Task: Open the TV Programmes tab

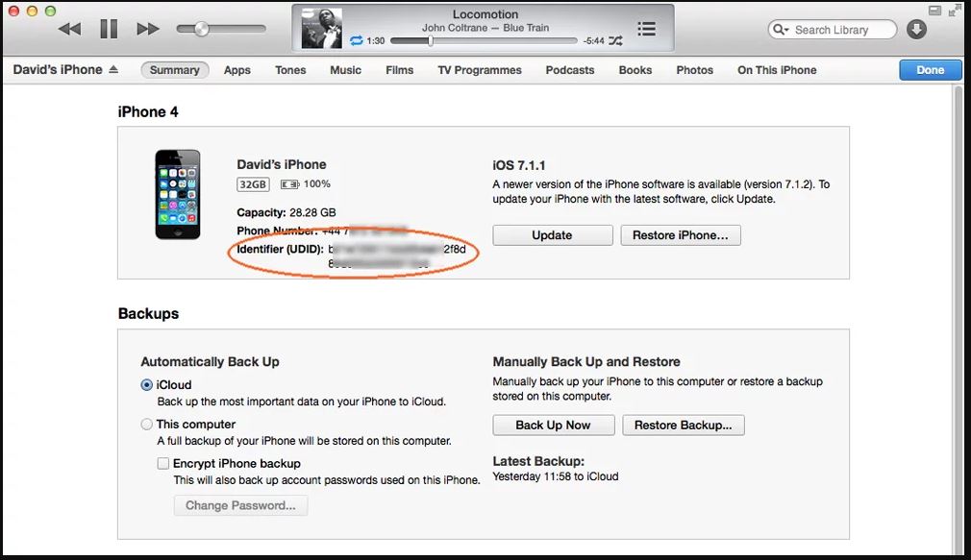Action: [x=480, y=70]
